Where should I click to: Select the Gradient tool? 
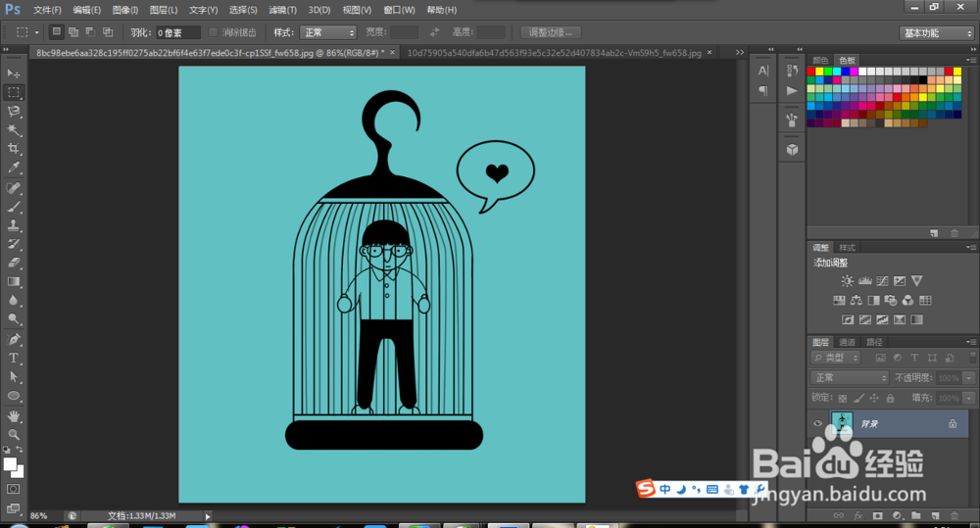pyautogui.click(x=13, y=282)
